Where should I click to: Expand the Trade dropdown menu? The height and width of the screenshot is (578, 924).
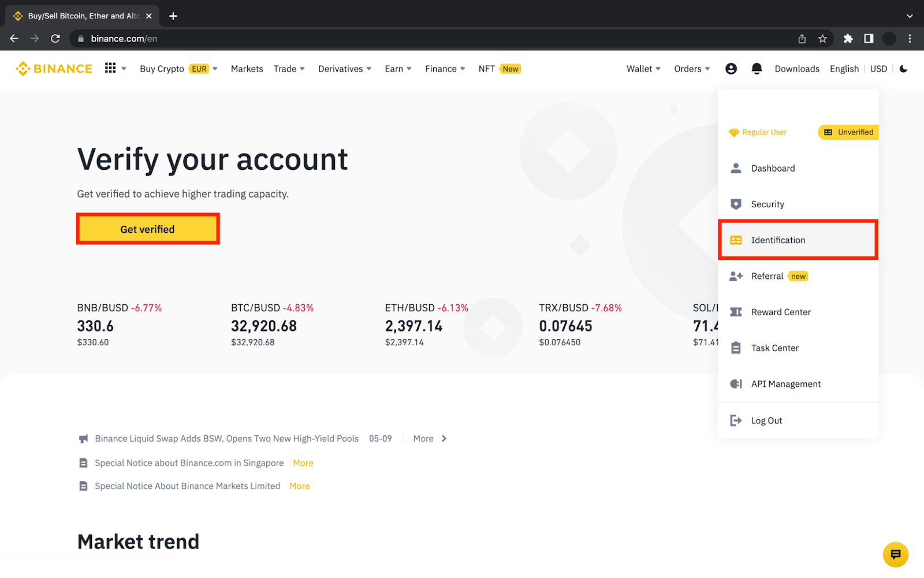[x=289, y=69]
